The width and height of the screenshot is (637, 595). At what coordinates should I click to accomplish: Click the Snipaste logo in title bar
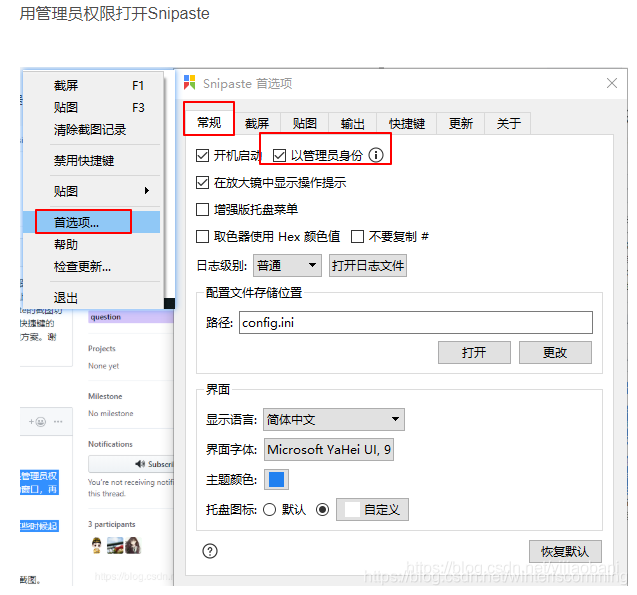pos(189,82)
